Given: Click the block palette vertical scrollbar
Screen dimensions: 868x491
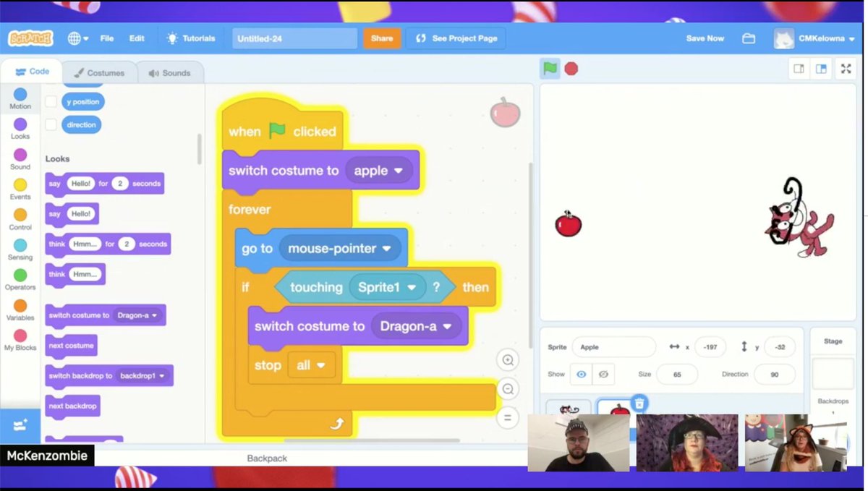Looking at the screenshot, I should [x=200, y=148].
